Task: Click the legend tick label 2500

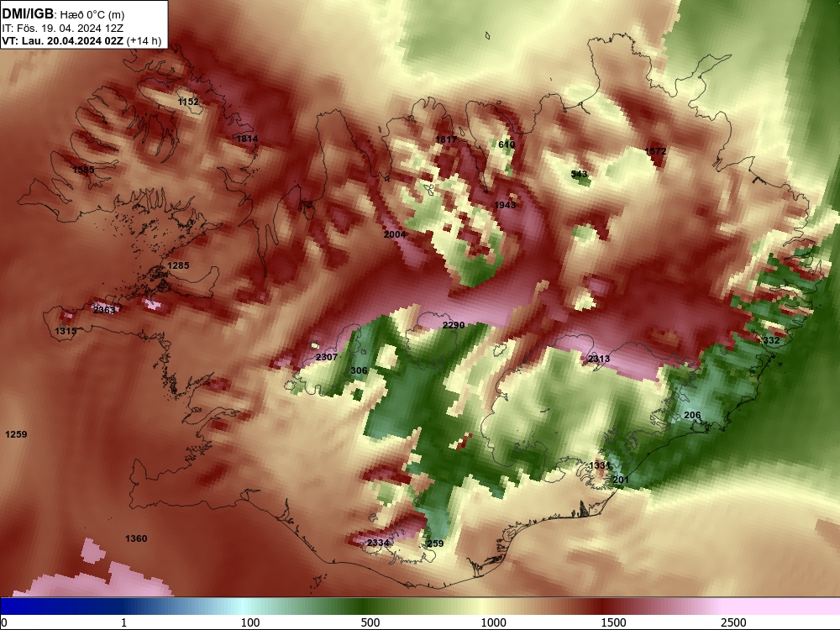Action: click(x=733, y=622)
